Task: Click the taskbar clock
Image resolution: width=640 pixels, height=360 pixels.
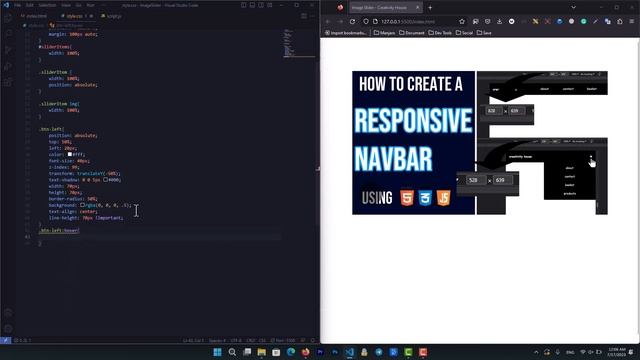Action: [x=616, y=352]
